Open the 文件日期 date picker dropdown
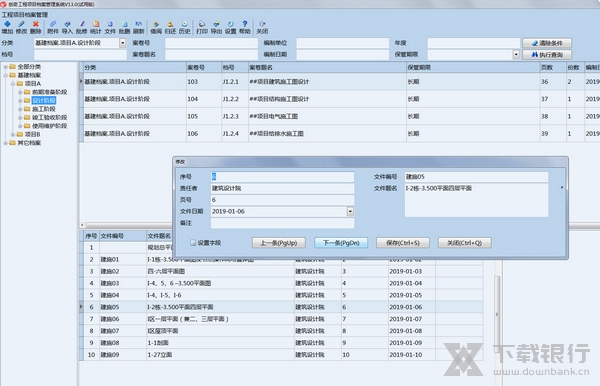Viewport: 600px width, 386px height. pos(350,211)
